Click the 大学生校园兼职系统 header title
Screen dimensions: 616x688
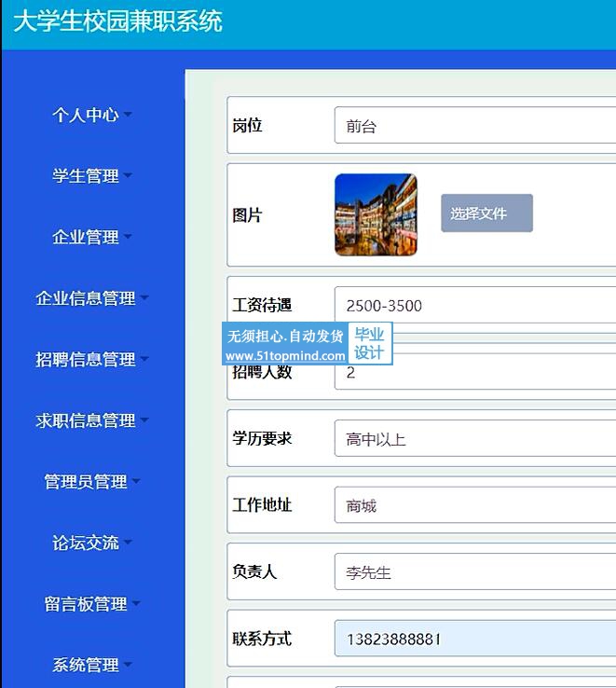[118, 21]
